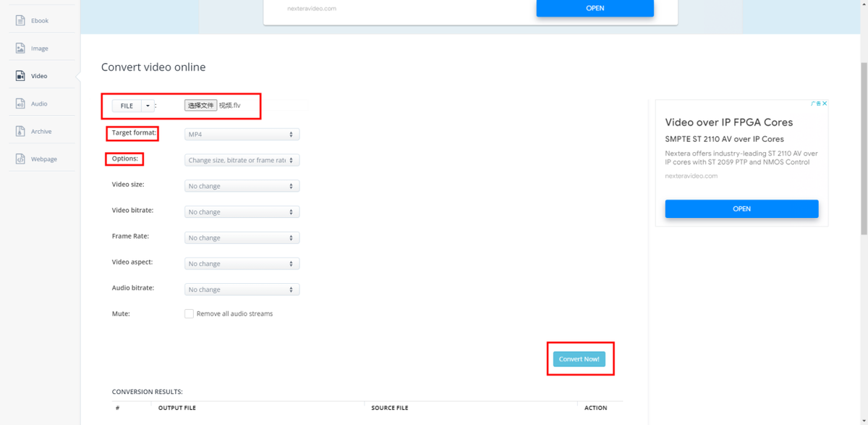Click OPEN button in right sidebar ad
868x425 pixels.
741,209
